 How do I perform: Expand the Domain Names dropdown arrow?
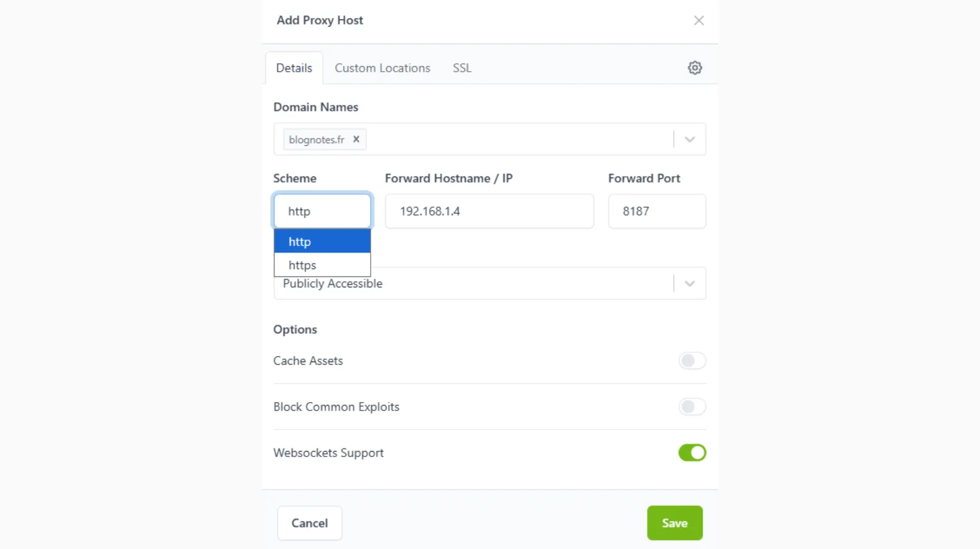[x=690, y=140]
